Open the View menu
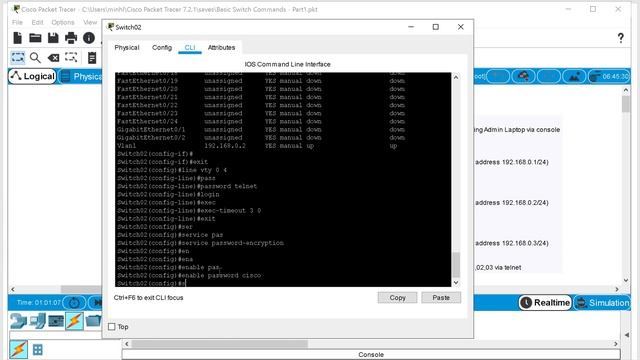The width and height of the screenshot is (640, 360). [x=90, y=22]
